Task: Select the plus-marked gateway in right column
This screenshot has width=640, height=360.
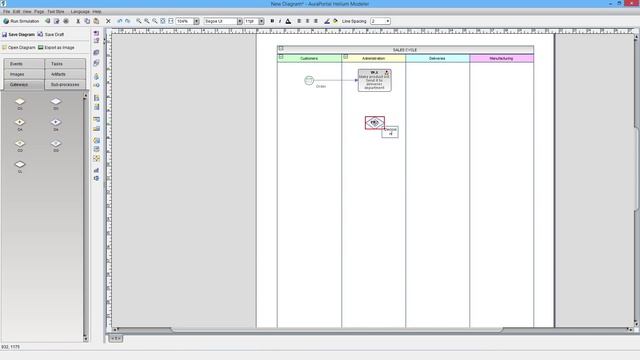Action: coord(56,122)
